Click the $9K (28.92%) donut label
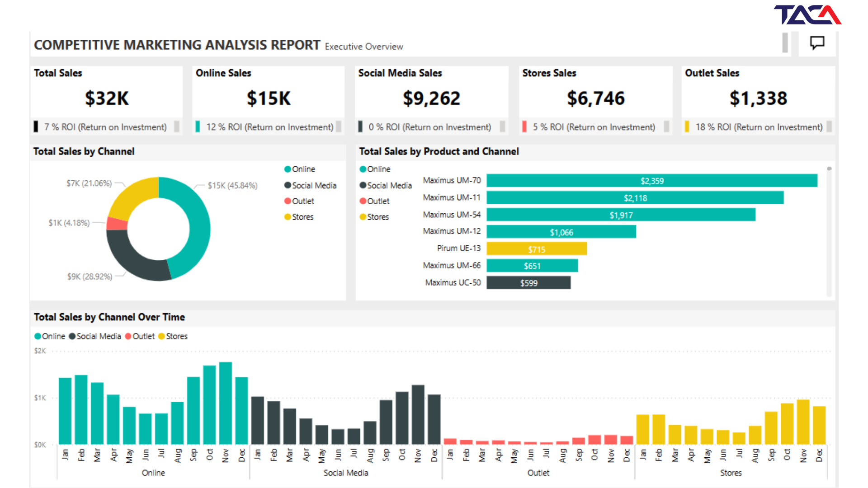The width and height of the screenshot is (868, 488). pos(90,277)
